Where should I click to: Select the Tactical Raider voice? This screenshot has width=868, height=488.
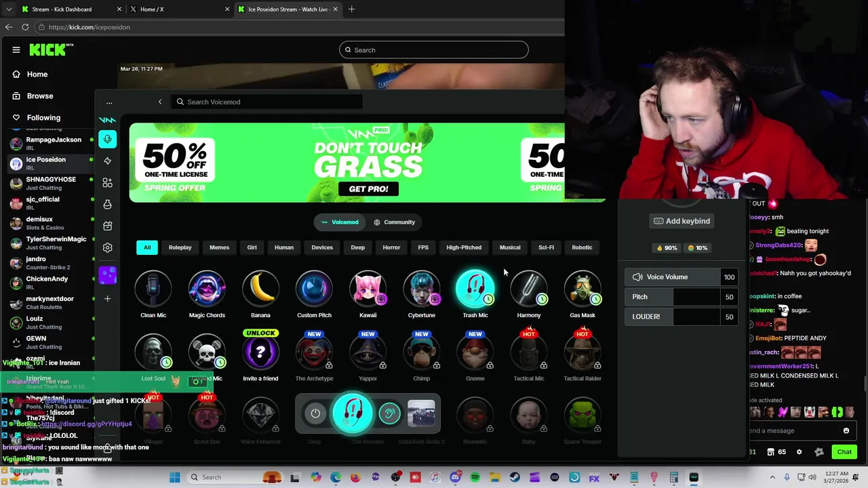(x=582, y=352)
